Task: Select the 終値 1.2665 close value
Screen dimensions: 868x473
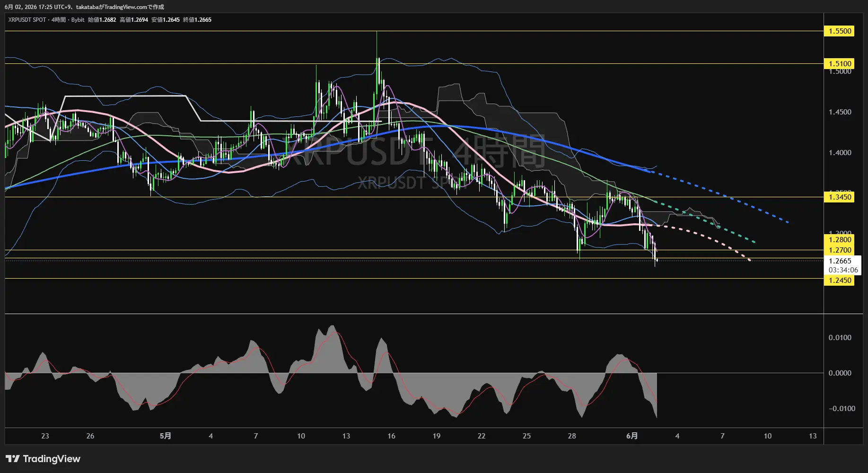Action: [197, 20]
